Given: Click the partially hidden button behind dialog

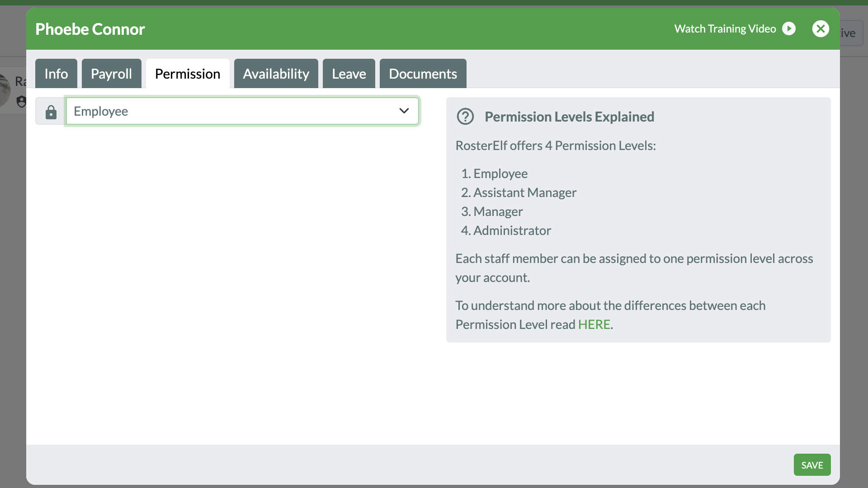Looking at the screenshot, I should click(852, 33).
